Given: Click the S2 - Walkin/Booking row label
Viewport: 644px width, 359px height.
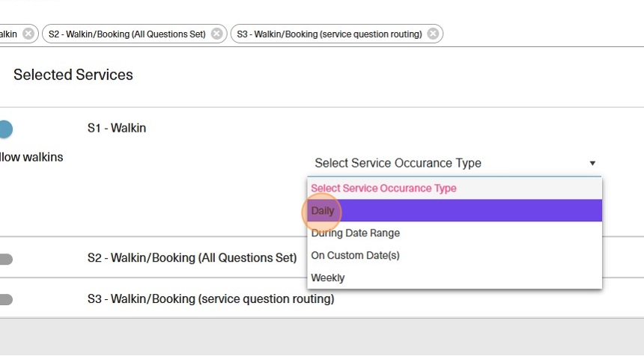Looking at the screenshot, I should tap(192, 258).
